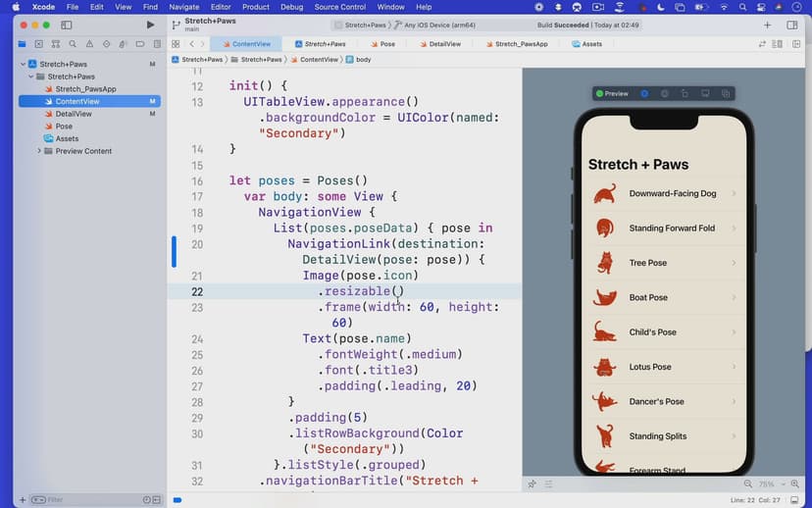
Task: Pin the preview with the pin icon
Action: [533, 484]
